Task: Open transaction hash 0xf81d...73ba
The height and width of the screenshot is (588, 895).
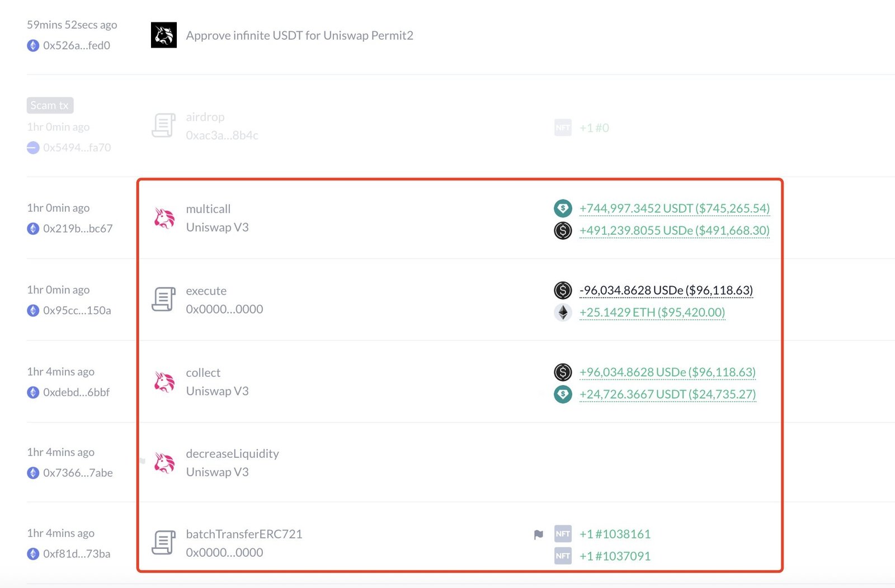Action: click(77, 554)
